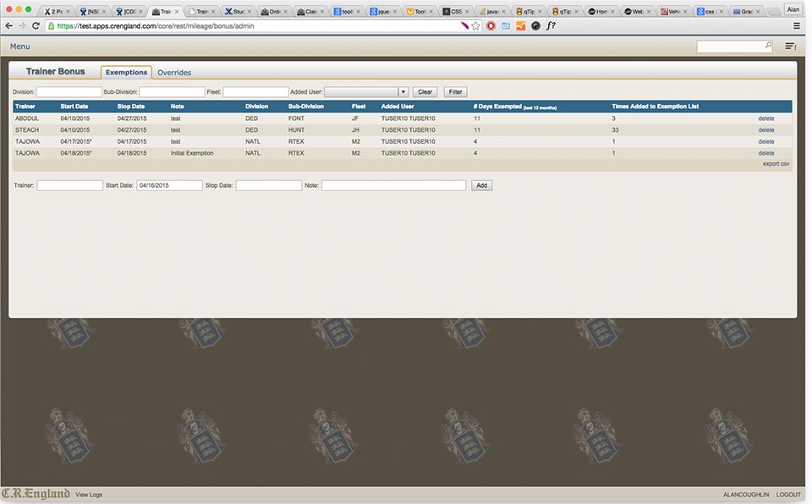The image size is (812, 504).
Task: Open the Chrome hamburger menu
Action: [x=797, y=25]
